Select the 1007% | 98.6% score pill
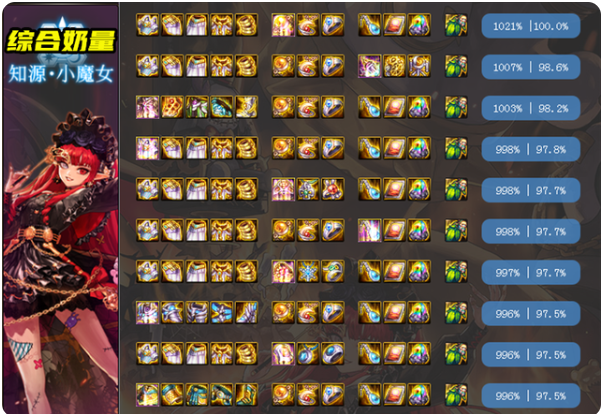Screen dimensions: 601x414 click(x=530, y=67)
